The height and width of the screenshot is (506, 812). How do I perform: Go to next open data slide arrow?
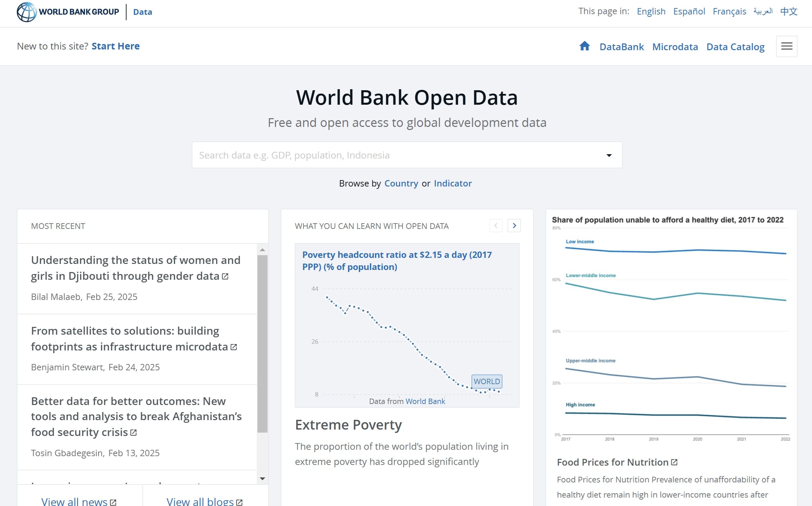pos(514,226)
